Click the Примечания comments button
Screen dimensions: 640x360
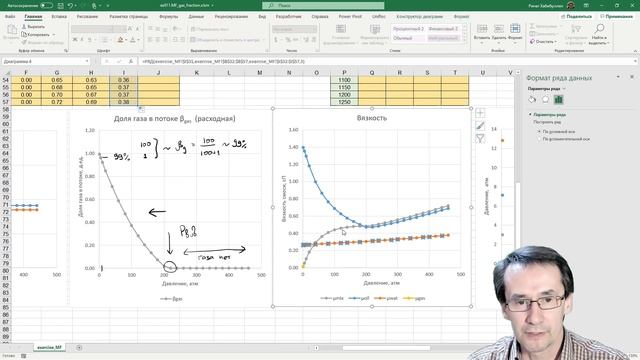tap(616, 16)
